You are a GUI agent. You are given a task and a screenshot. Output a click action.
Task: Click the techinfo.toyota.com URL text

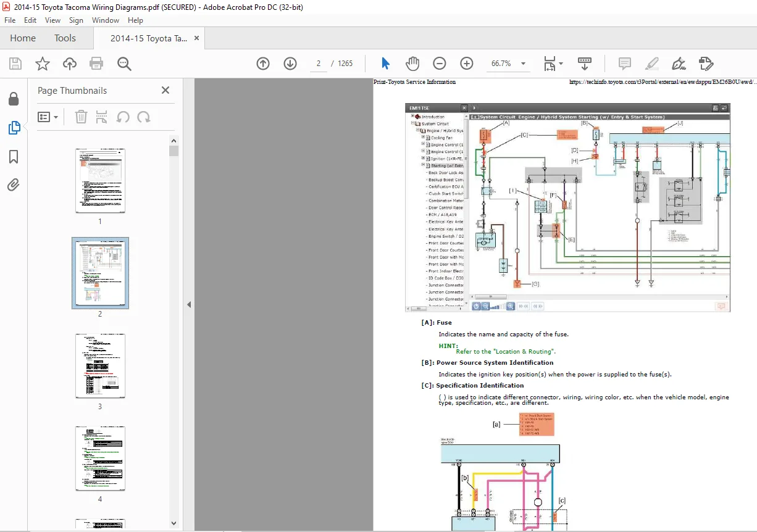pyautogui.click(x=663, y=81)
